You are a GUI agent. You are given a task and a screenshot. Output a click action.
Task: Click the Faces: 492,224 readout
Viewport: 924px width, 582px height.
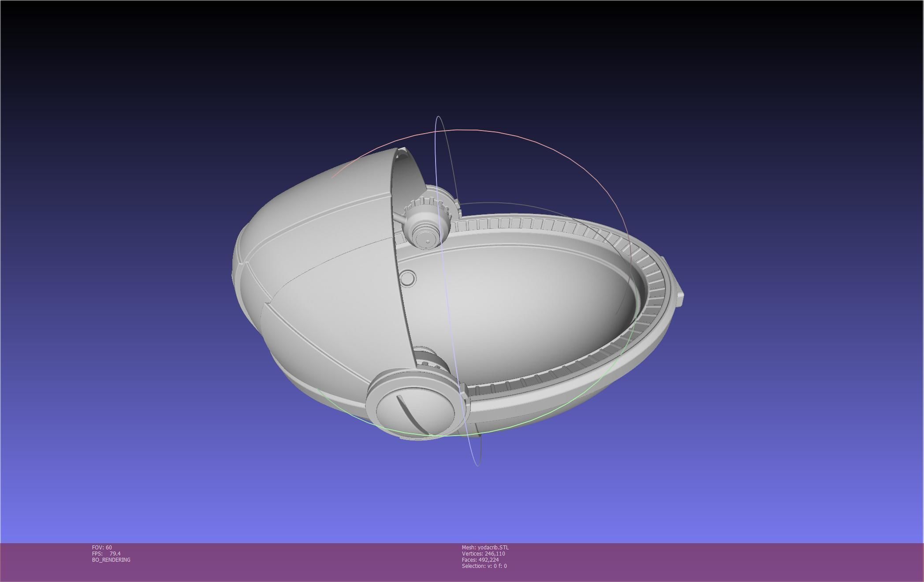pyautogui.click(x=480, y=560)
